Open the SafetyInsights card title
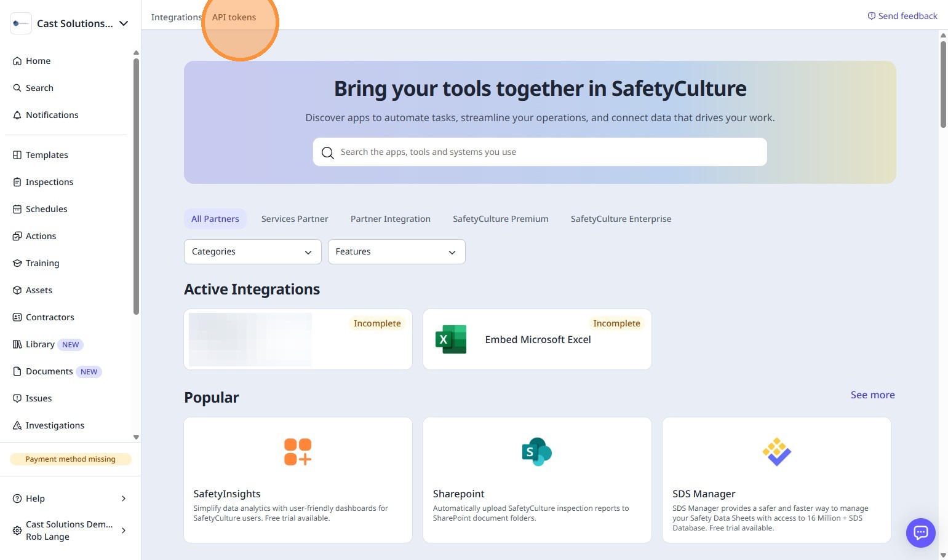 [x=227, y=494]
